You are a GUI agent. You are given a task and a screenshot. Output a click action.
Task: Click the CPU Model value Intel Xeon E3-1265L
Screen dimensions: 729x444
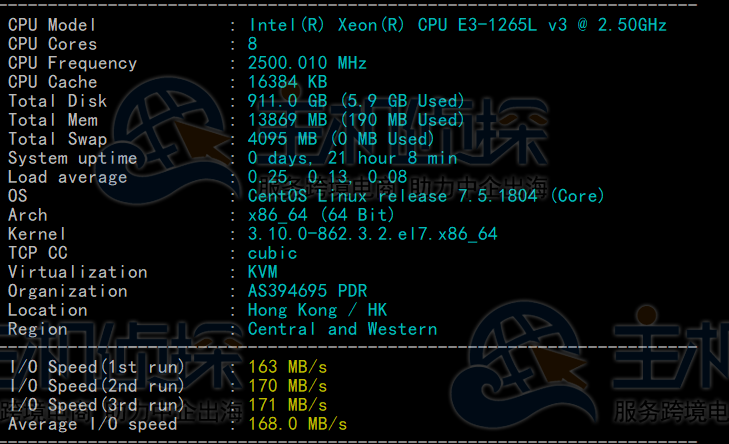pos(457,25)
